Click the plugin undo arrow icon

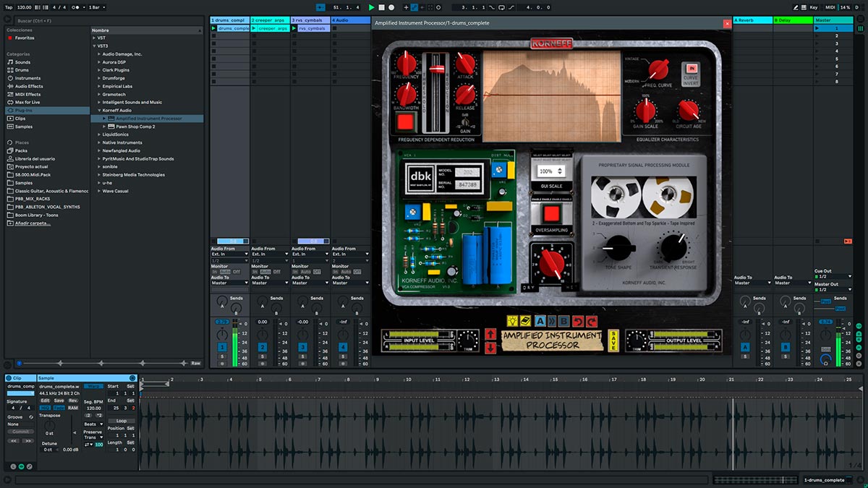pyautogui.click(x=578, y=321)
